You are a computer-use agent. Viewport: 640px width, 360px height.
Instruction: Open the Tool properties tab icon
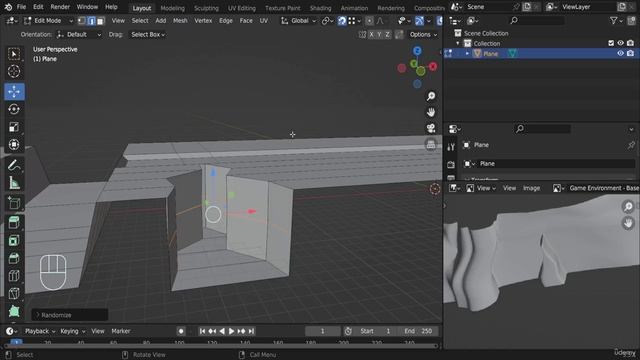451,147
